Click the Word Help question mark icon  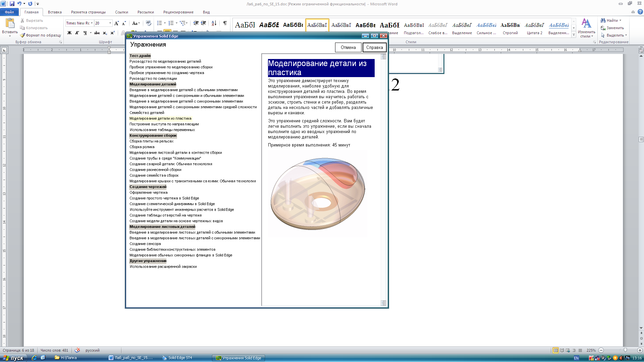pyautogui.click(x=640, y=12)
